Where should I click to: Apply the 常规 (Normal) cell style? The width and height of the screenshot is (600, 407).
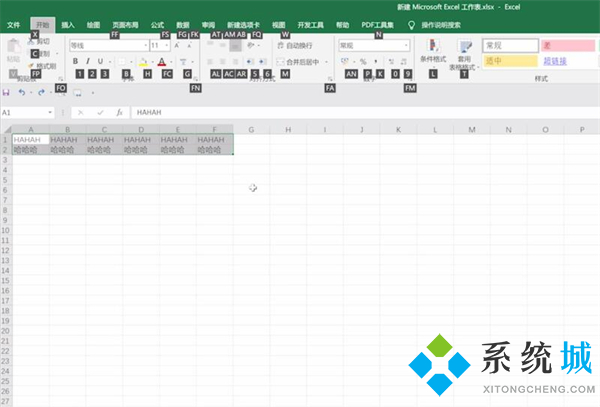[x=510, y=46]
